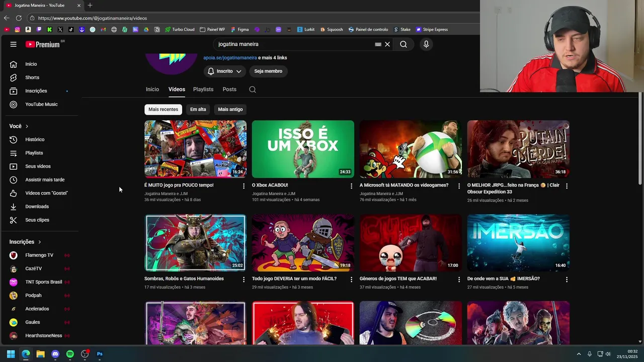This screenshot has height=362, width=644.
Task: Select the Jogatina Maneira browser tab
Action: 43,6
